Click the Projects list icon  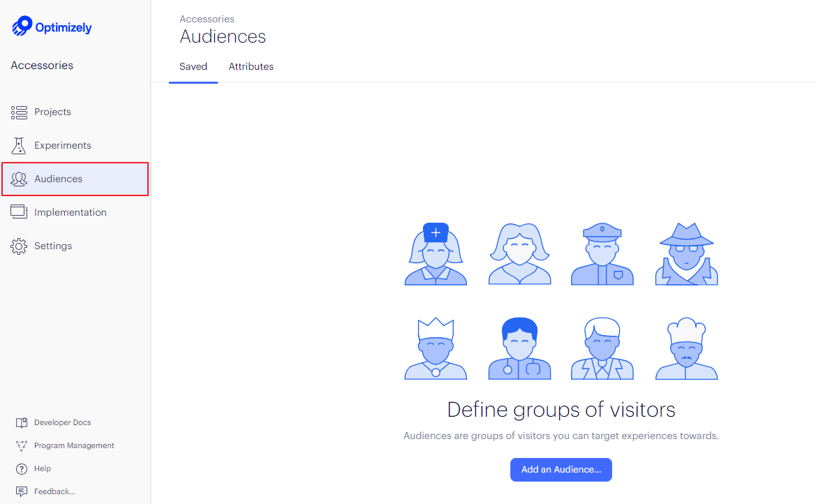pyautogui.click(x=19, y=112)
